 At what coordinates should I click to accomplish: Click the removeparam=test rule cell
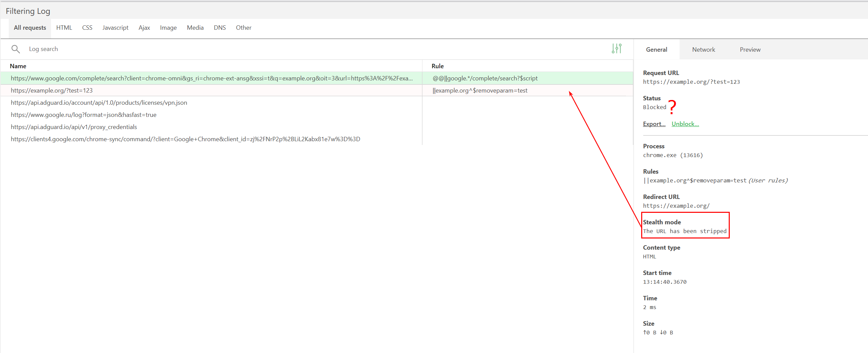click(480, 90)
